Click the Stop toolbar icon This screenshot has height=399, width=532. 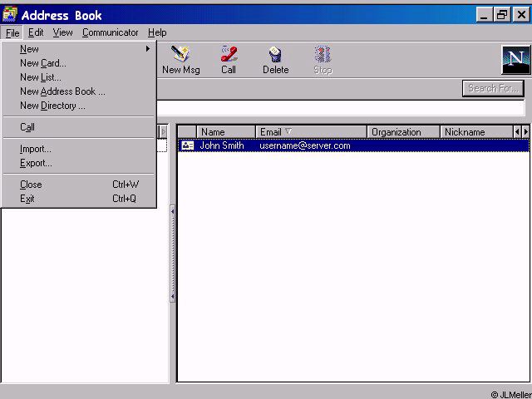point(323,60)
